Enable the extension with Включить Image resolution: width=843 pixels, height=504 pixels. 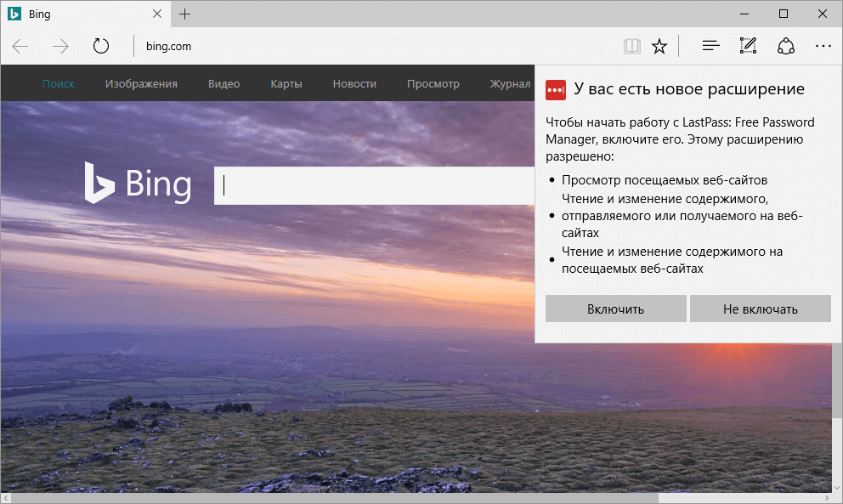(x=615, y=308)
